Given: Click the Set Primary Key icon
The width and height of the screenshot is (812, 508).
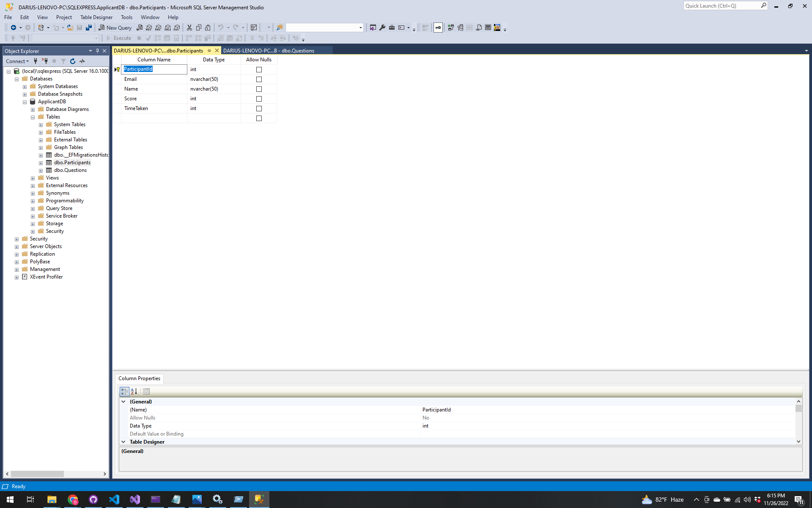Looking at the screenshot, I should tap(437, 28).
